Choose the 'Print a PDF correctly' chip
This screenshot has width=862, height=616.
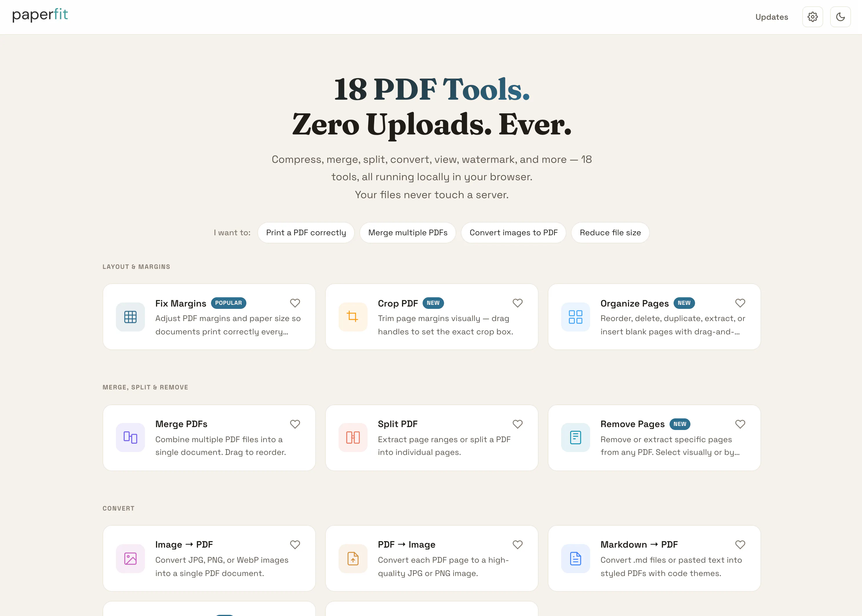(306, 232)
